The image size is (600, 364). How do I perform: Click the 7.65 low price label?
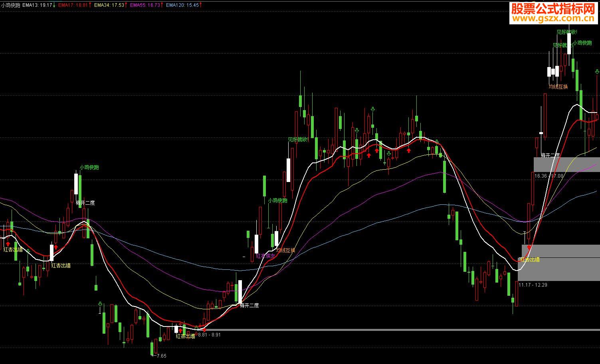tap(161, 356)
